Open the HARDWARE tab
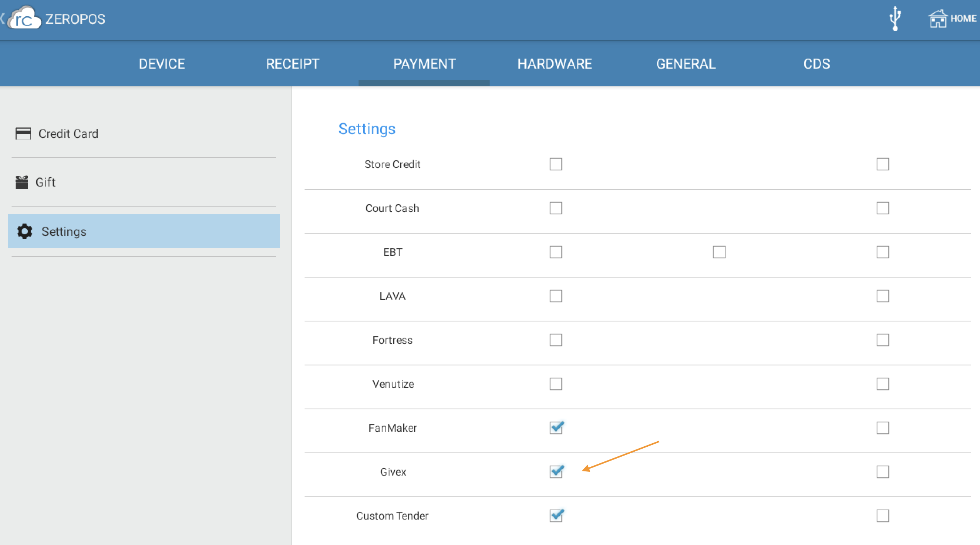980x545 pixels. pos(555,64)
